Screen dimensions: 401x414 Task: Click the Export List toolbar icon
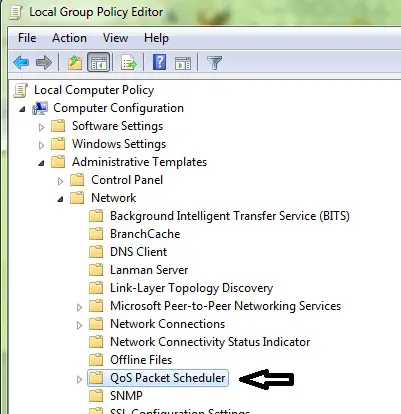(x=129, y=62)
